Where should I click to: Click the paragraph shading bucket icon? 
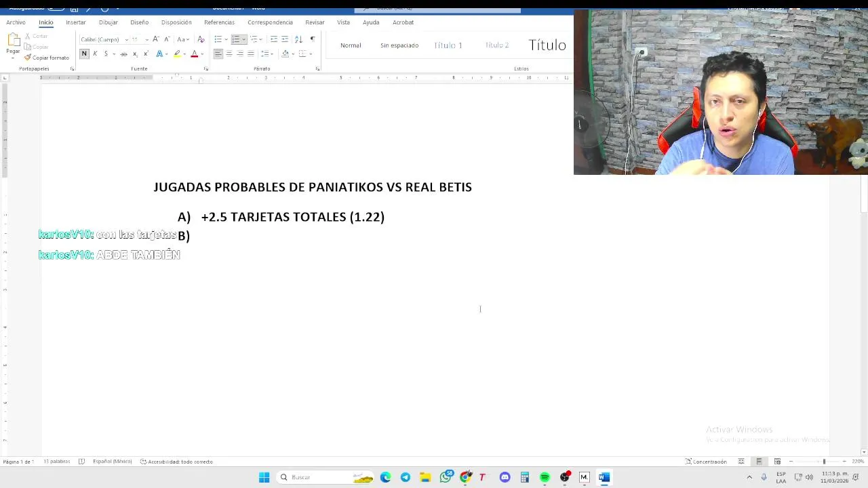tap(285, 54)
